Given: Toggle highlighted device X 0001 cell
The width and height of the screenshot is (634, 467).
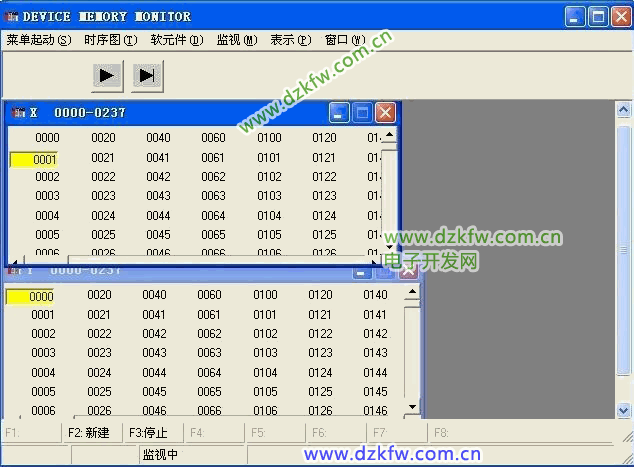Looking at the screenshot, I should [34, 158].
